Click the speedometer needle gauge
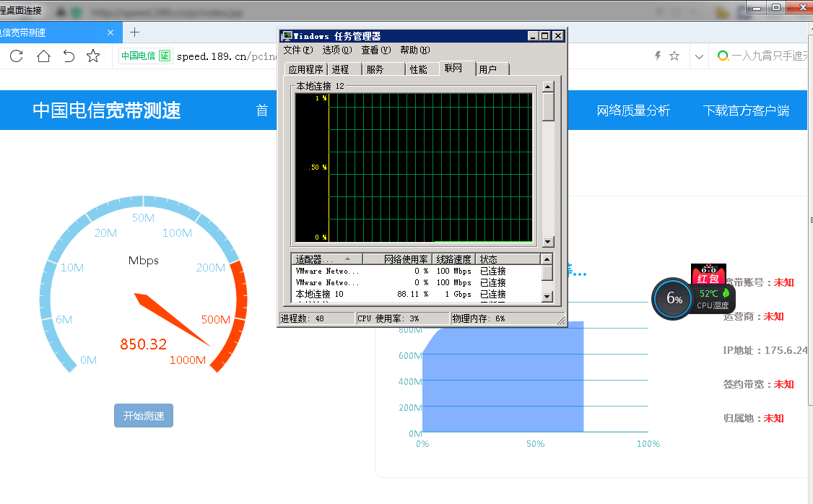This screenshot has width=813, height=504. click(x=171, y=319)
